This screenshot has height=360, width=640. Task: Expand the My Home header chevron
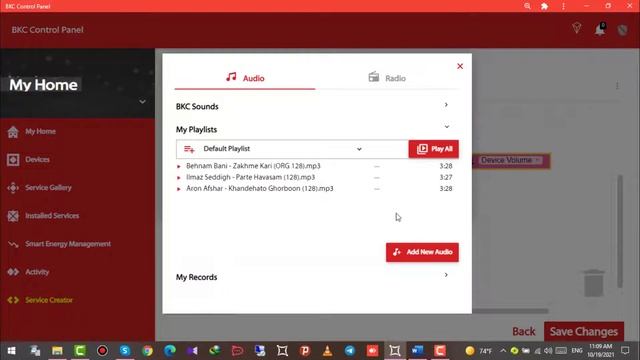point(142,101)
